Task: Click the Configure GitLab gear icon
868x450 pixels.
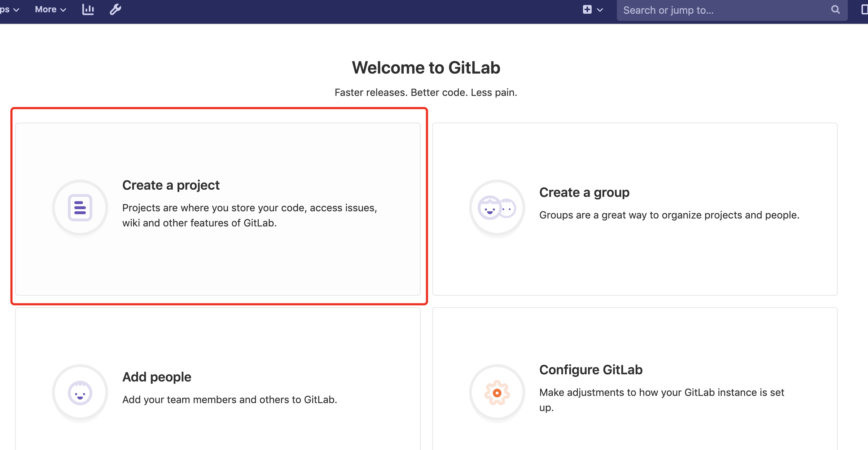Action: pos(497,392)
